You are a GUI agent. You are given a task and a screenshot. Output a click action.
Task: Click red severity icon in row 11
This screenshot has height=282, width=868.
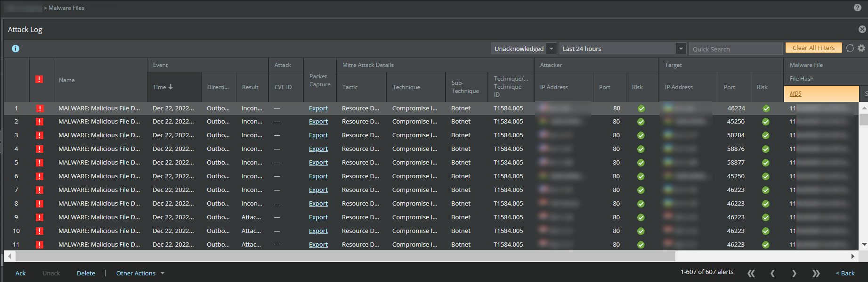point(40,245)
